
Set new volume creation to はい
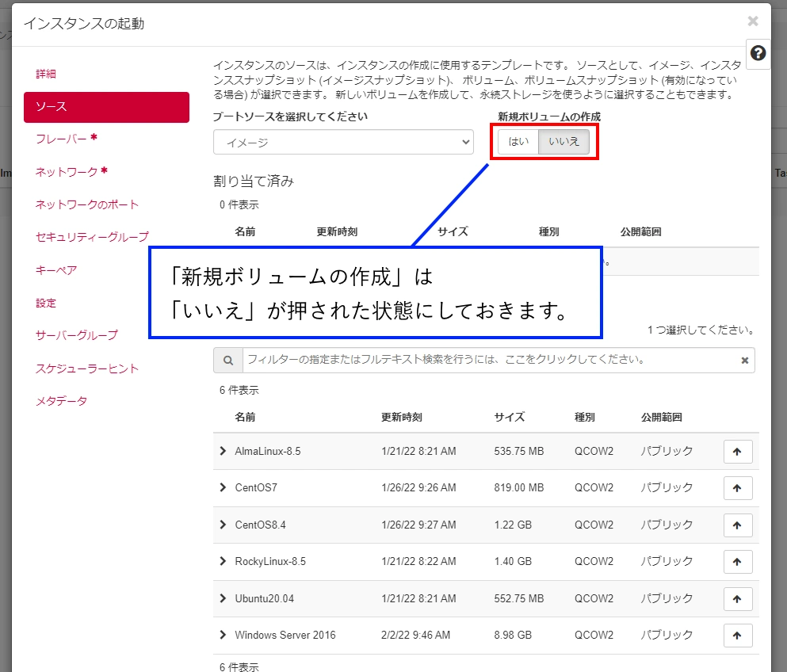pyautogui.click(x=518, y=142)
